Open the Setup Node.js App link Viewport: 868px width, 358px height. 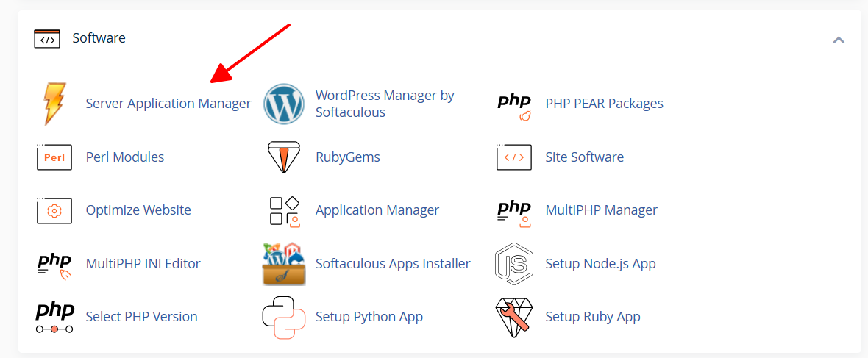pyautogui.click(x=601, y=264)
